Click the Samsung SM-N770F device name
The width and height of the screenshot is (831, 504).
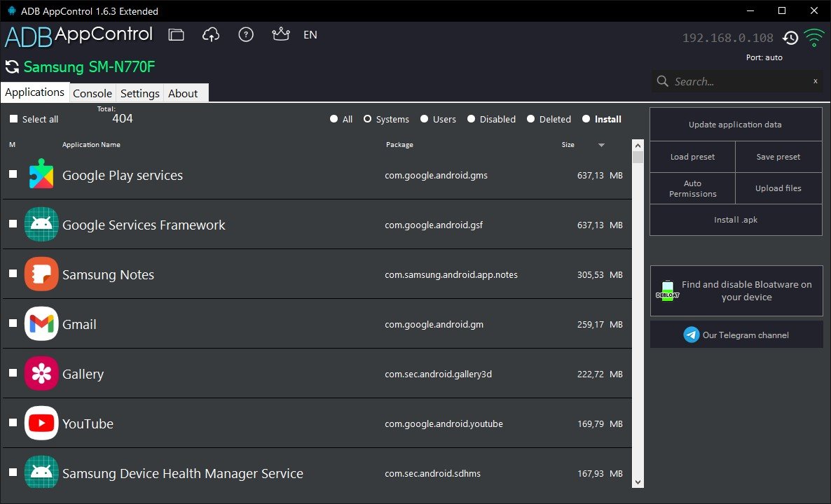coord(89,67)
